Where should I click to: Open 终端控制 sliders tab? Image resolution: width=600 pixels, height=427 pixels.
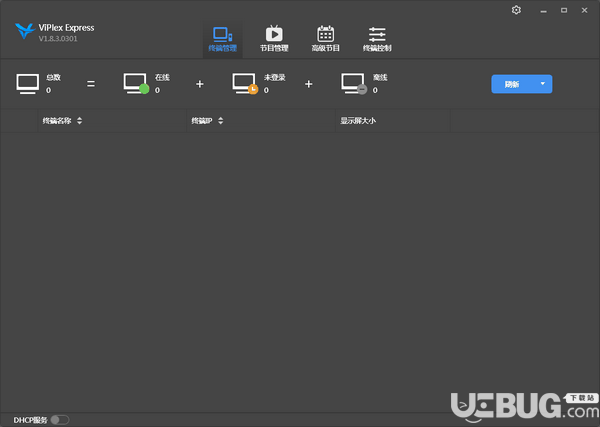click(377, 39)
